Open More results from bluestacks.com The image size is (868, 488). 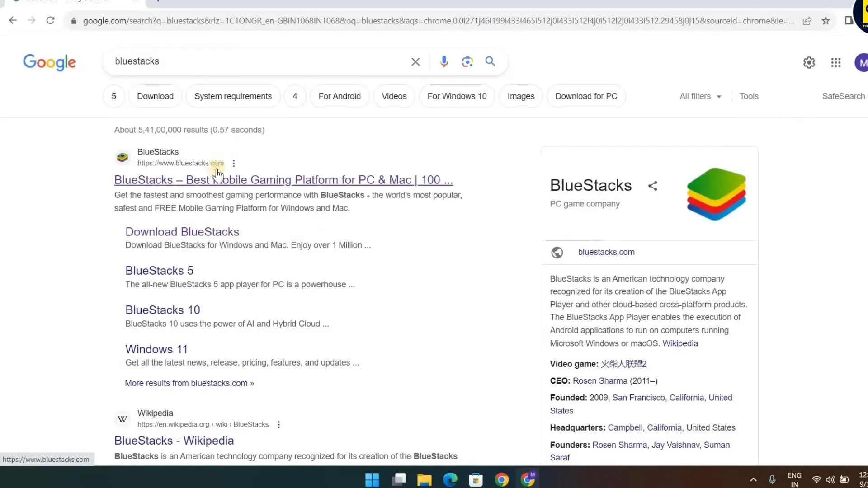tap(189, 383)
